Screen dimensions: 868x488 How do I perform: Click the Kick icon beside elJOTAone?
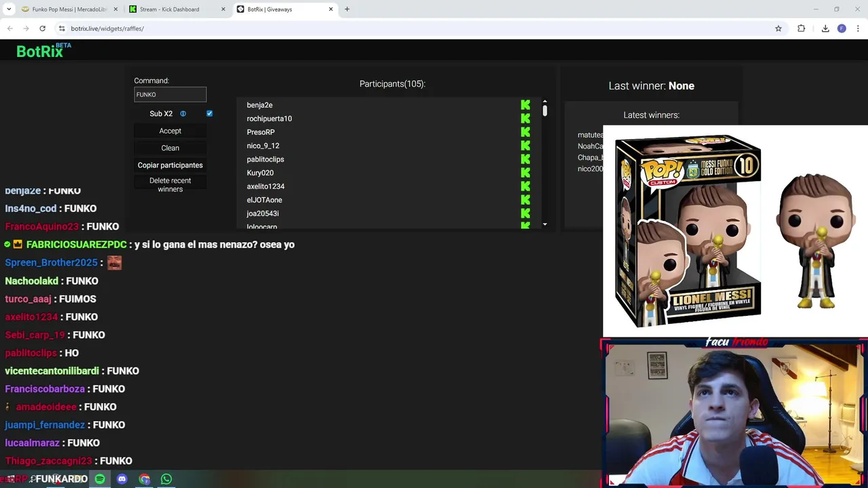click(526, 200)
